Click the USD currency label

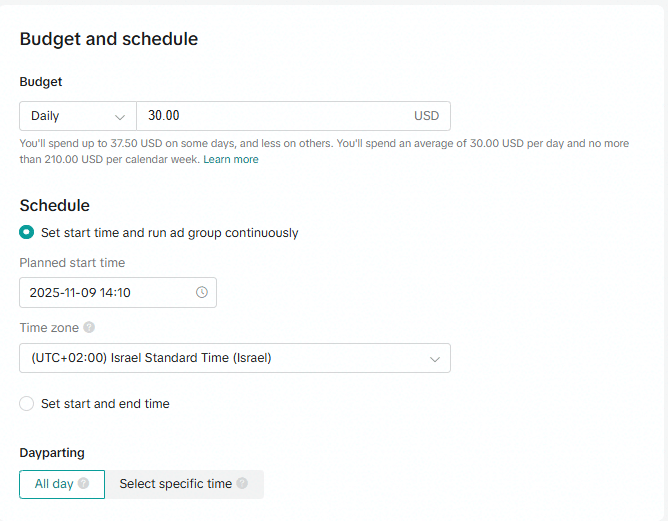pos(426,116)
